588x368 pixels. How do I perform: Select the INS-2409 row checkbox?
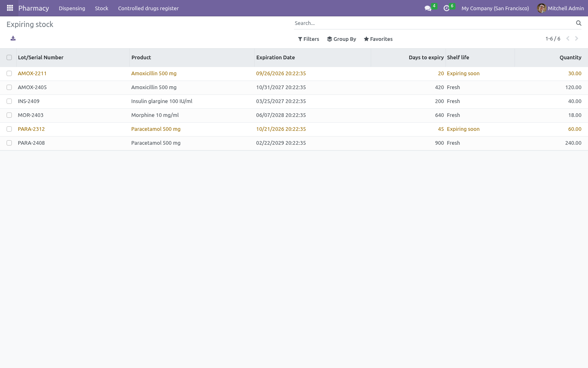pos(9,101)
